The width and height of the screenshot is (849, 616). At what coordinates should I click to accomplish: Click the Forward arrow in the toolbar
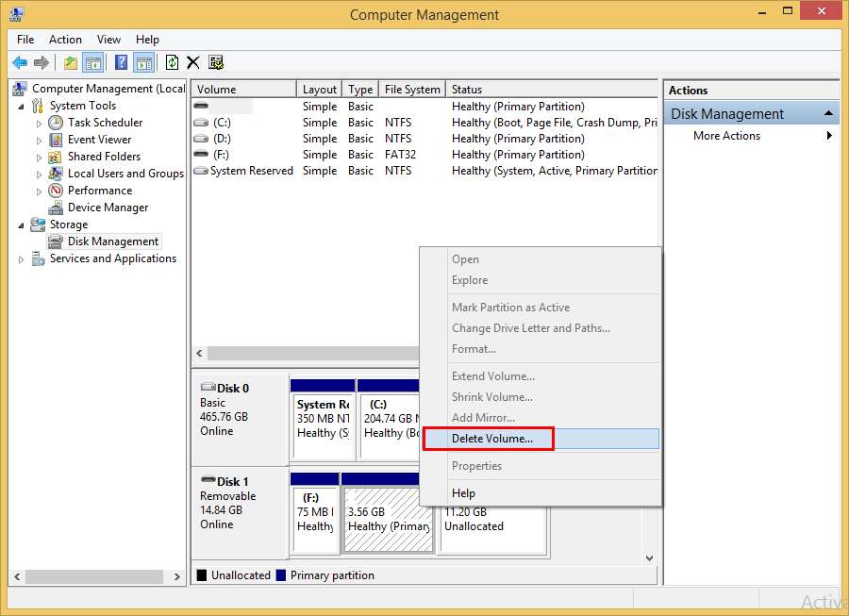pyautogui.click(x=42, y=63)
